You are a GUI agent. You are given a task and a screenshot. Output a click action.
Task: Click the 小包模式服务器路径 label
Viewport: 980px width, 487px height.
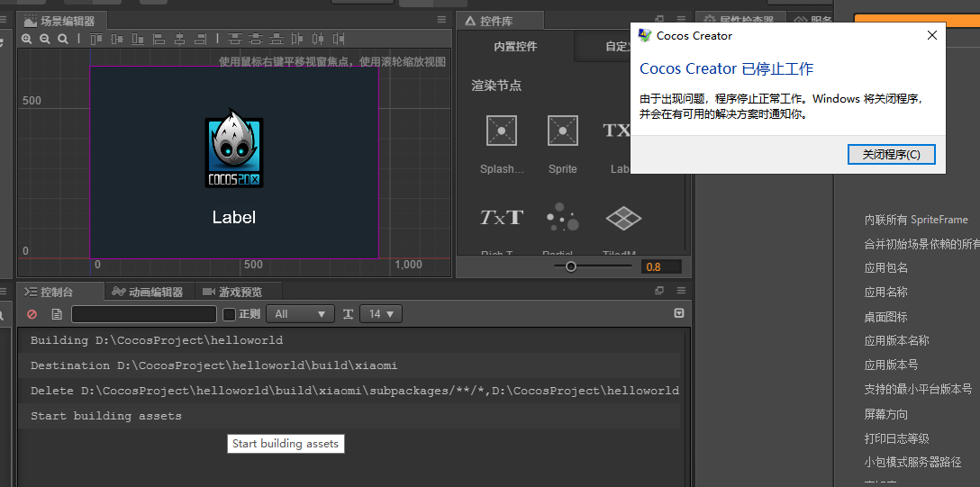pyautogui.click(x=912, y=463)
